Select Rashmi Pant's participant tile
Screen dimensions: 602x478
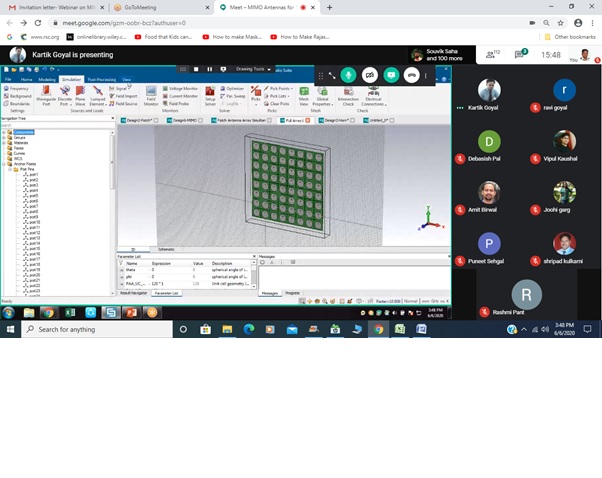527,297
